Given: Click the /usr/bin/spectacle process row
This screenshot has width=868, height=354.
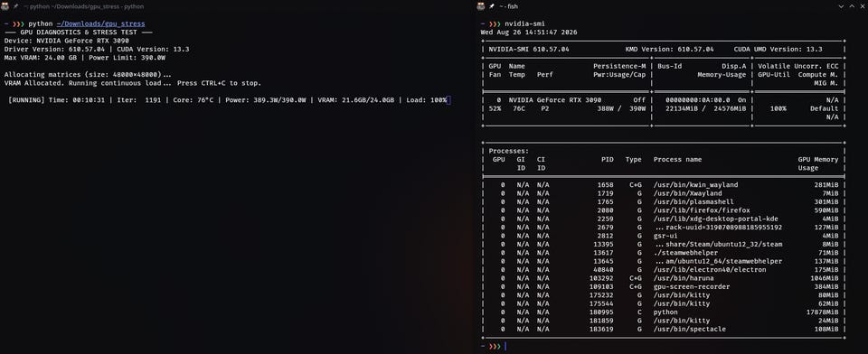Looking at the screenshot, I should 663,329.
